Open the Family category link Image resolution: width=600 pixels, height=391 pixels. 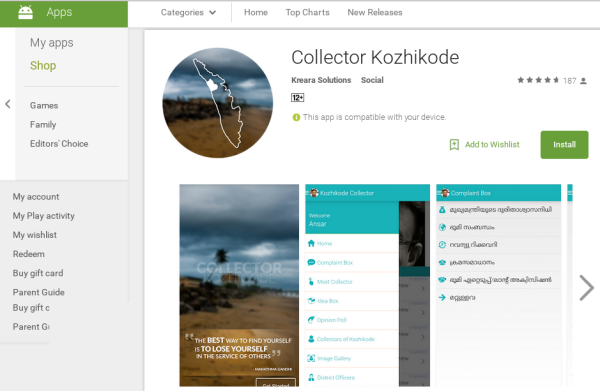tap(43, 125)
